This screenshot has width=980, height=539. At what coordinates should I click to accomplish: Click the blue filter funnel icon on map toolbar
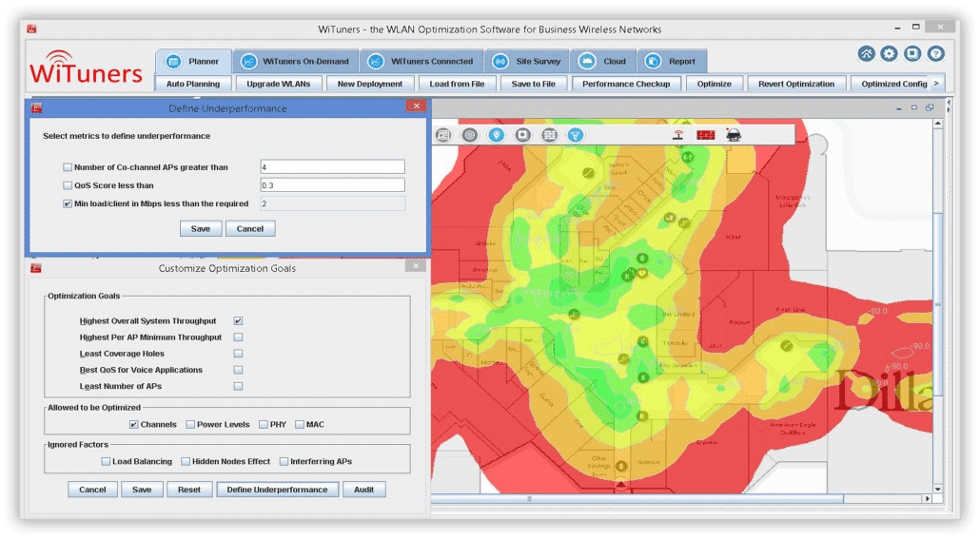pyautogui.click(x=576, y=135)
